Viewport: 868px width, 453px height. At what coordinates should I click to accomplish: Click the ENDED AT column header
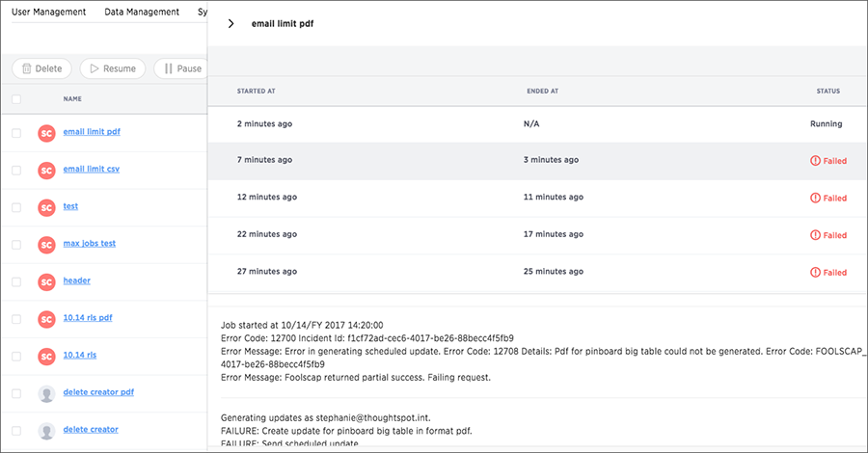click(x=542, y=91)
